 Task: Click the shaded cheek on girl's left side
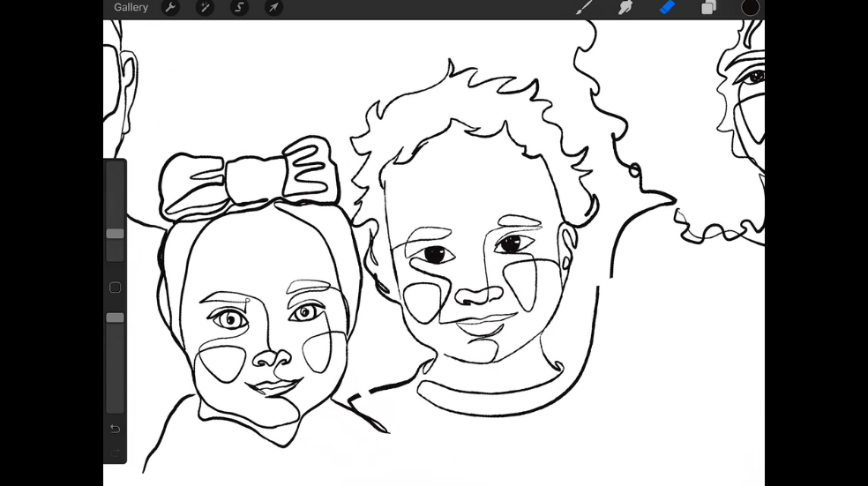click(221, 363)
